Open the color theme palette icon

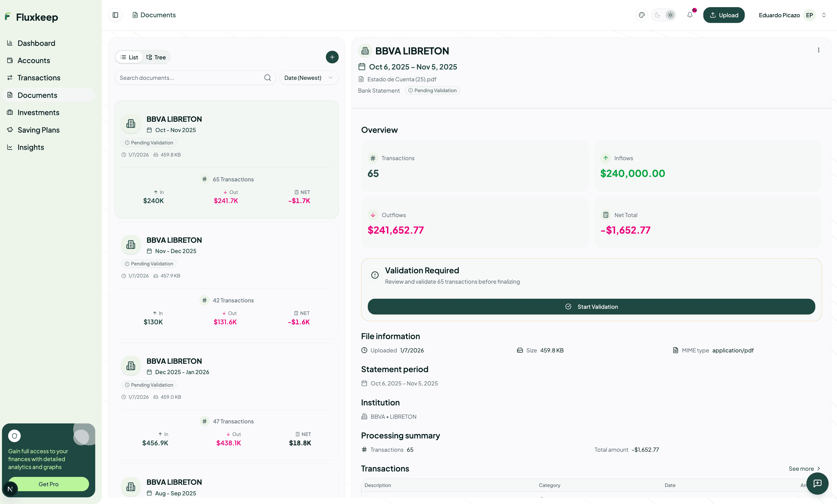pyautogui.click(x=641, y=15)
